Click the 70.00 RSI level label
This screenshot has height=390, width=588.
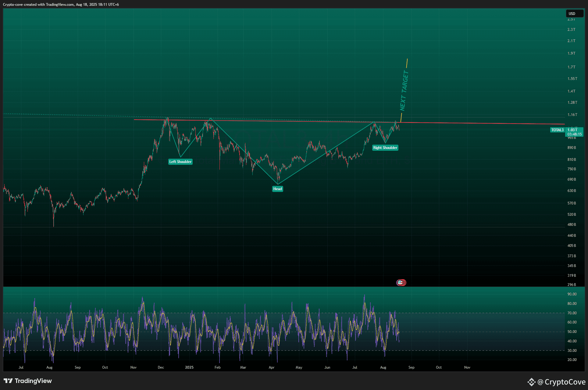(x=572, y=313)
